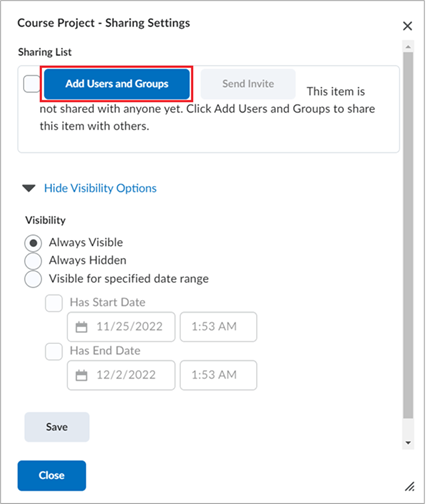Click the Has Start Date label text
Viewport: 427px width, 504px height.
point(107,302)
